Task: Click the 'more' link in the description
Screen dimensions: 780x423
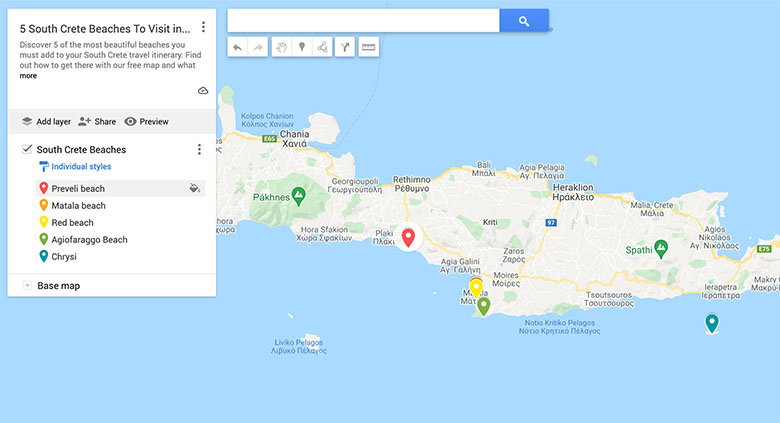Action: [28, 76]
